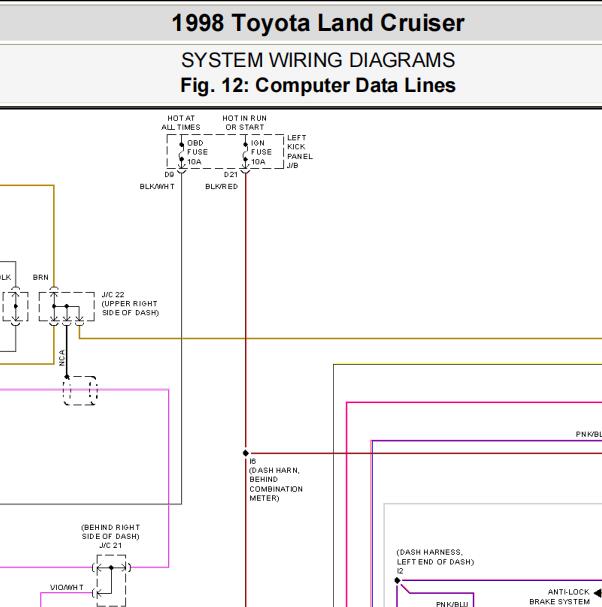
Task: Click the BLK/WHT wire color label
Action: [157, 187]
